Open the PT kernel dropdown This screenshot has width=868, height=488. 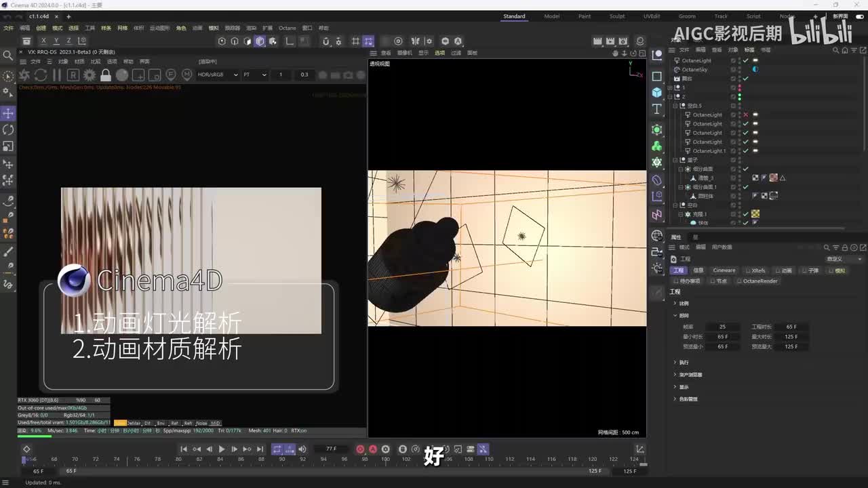click(255, 75)
